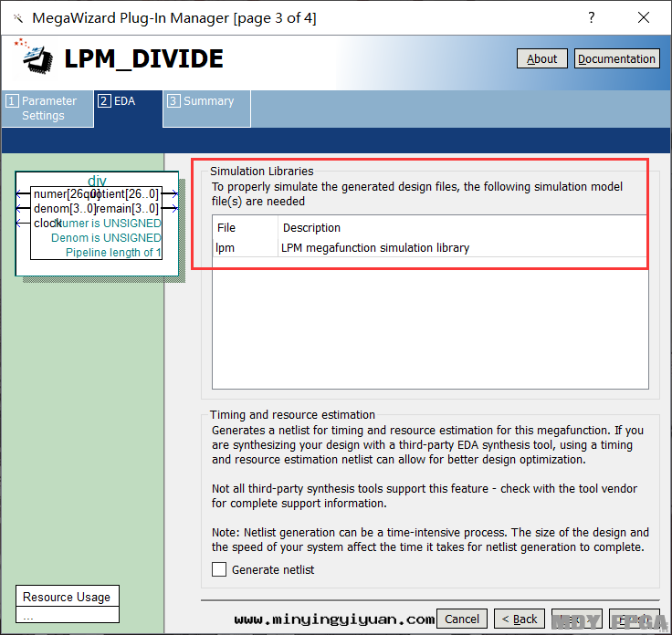Enable the Generate netlist checkbox
The height and width of the screenshot is (635, 672).
[x=219, y=569]
